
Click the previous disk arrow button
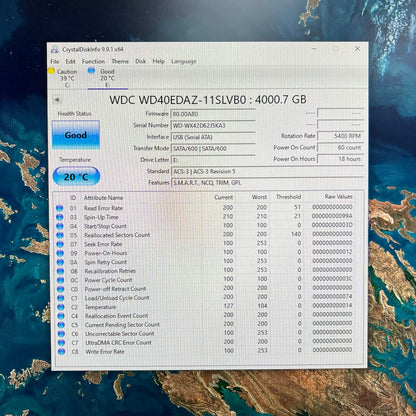(57, 100)
